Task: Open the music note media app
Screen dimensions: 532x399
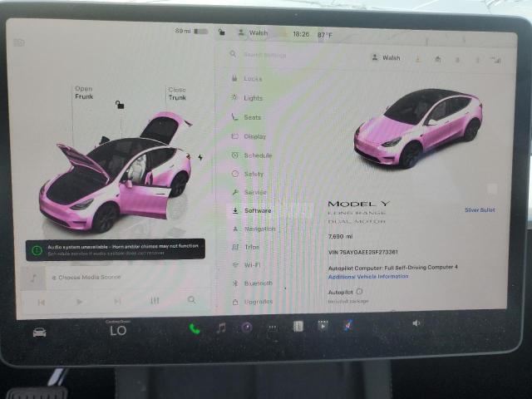Action: 221,328
